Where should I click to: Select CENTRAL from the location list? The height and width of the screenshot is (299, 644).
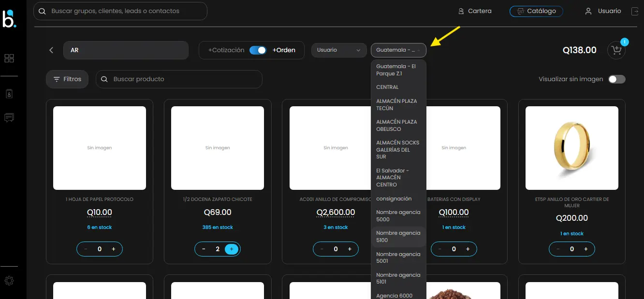[398, 87]
